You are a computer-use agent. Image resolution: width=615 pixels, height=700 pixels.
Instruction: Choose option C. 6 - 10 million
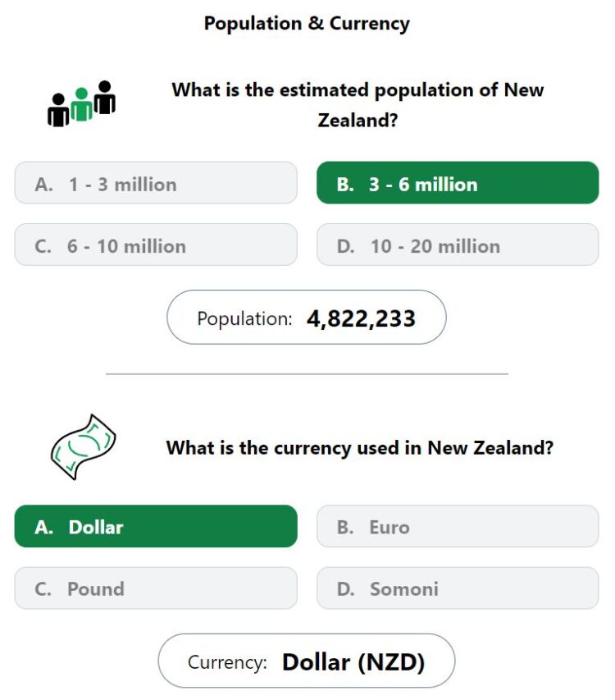coord(156,245)
